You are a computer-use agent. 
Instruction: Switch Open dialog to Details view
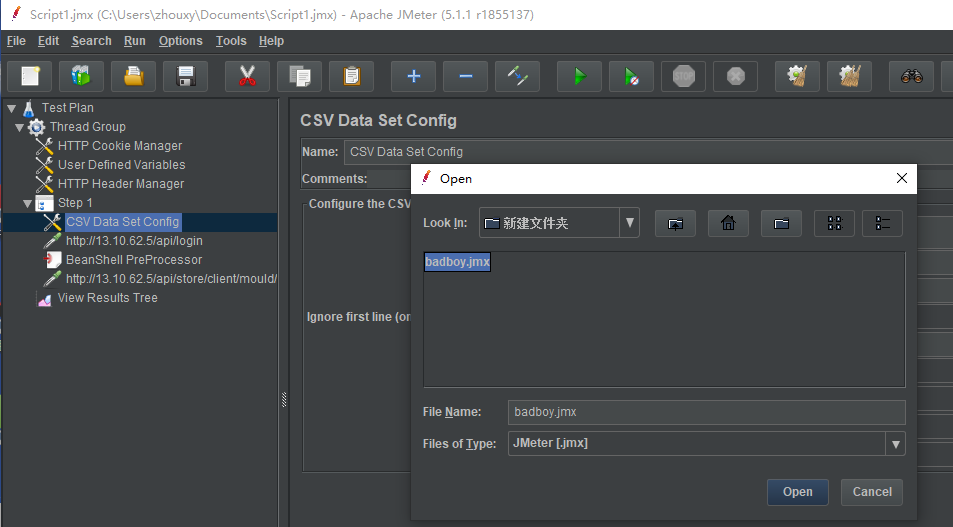tap(882, 224)
